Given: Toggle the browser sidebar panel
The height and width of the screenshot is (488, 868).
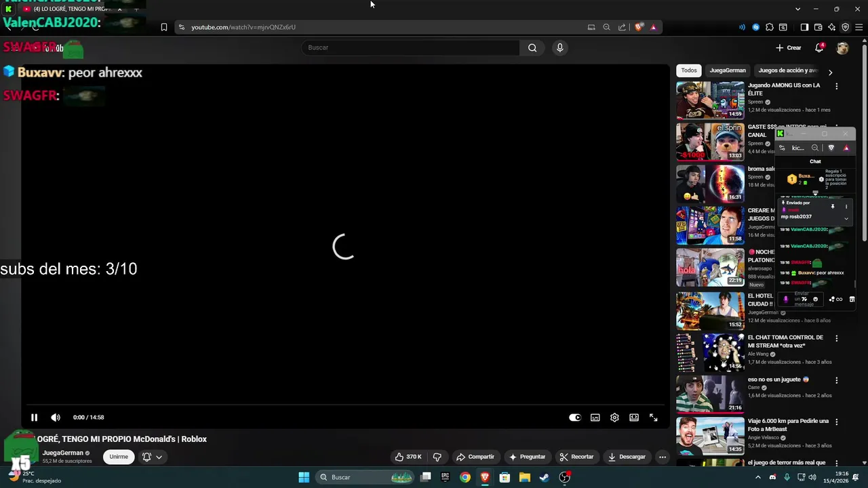Looking at the screenshot, I should click(804, 27).
